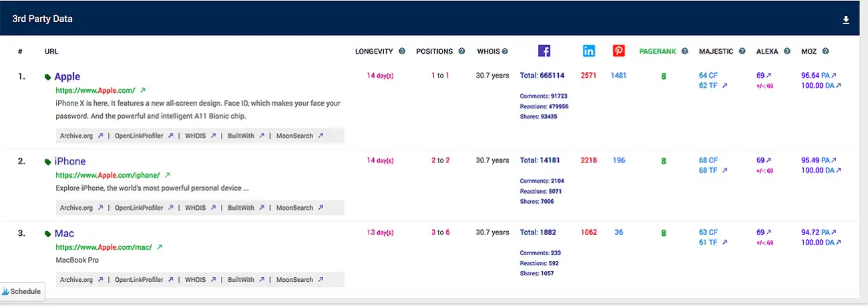Open Alexa arrow in Mac row
The width and height of the screenshot is (868, 308).
coord(769,233)
